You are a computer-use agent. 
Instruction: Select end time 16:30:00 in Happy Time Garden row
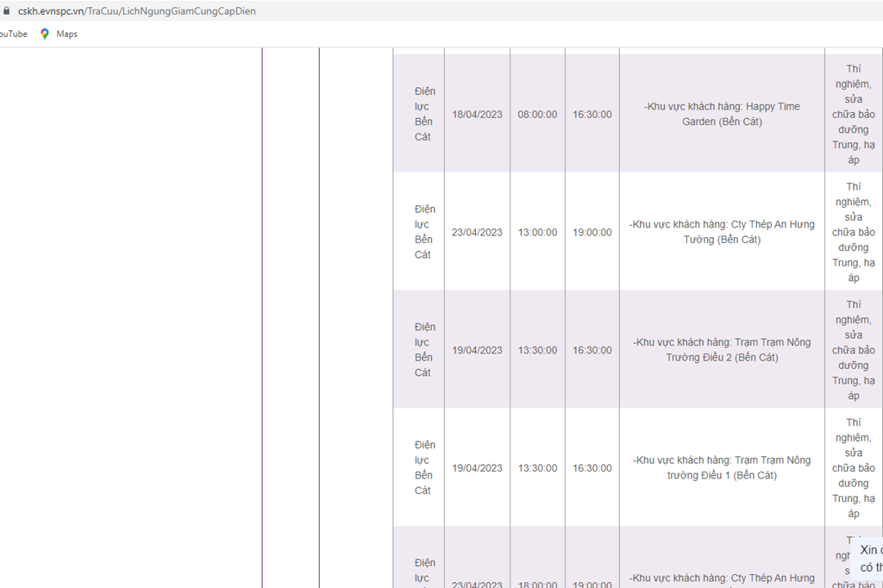(x=592, y=115)
